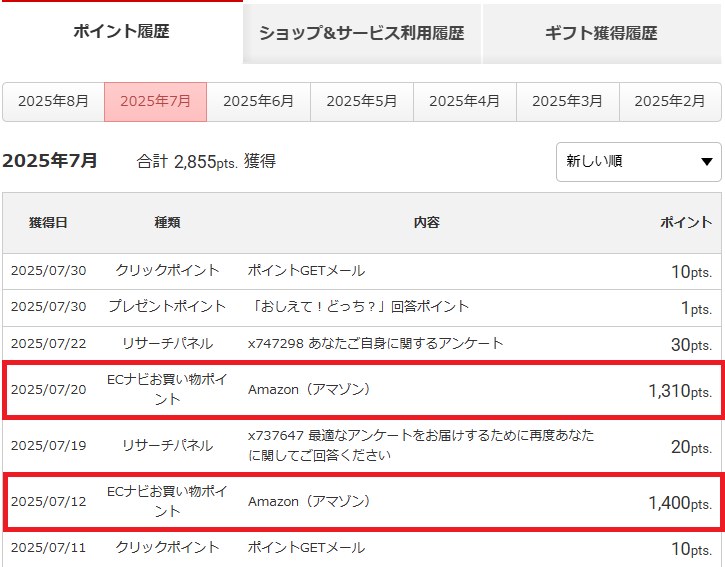This screenshot has height=567, width=725.
Task: Click the 内容 column header
Action: tap(426, 223)
